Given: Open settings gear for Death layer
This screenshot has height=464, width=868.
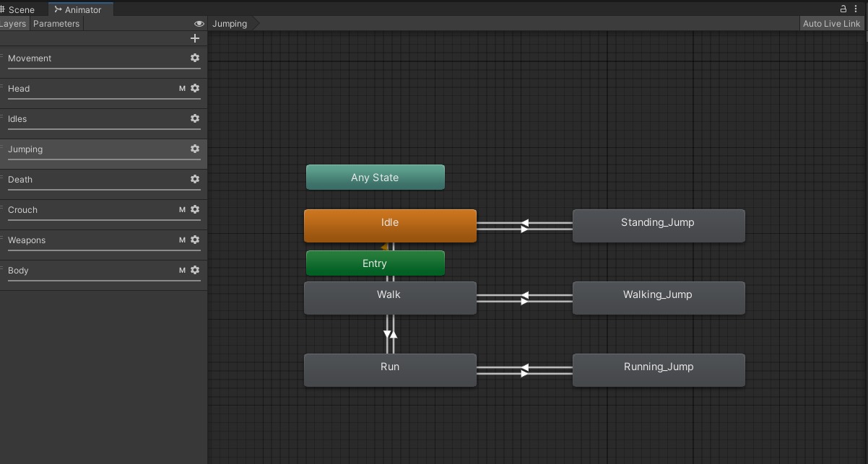Looking at the screenshot, I should (195, 179).
